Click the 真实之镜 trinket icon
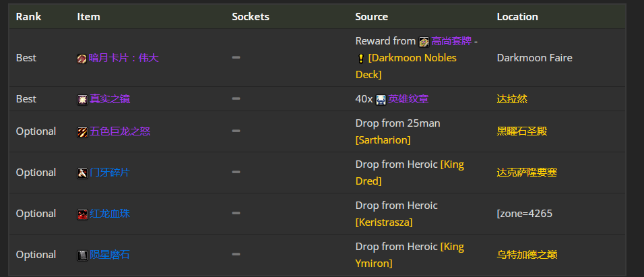 pyautogui.click(x=82, y=100)
